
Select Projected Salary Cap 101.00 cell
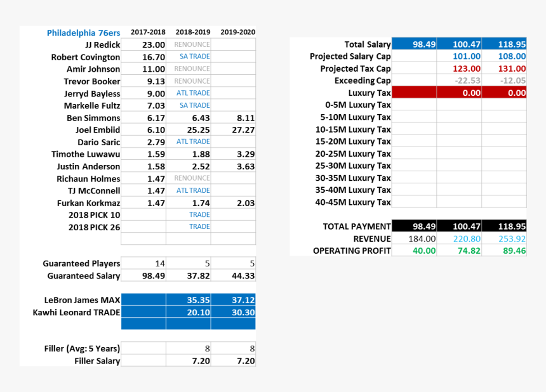tap(459, 56)
